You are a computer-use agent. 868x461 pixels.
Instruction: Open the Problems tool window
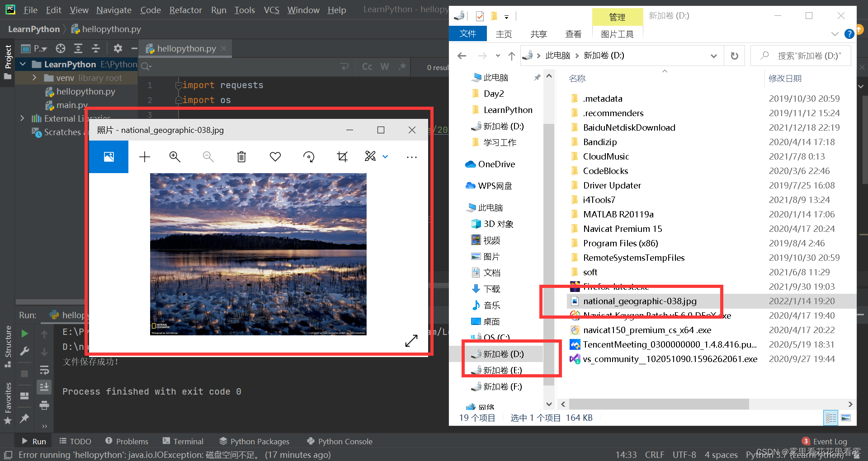(127, 441)
